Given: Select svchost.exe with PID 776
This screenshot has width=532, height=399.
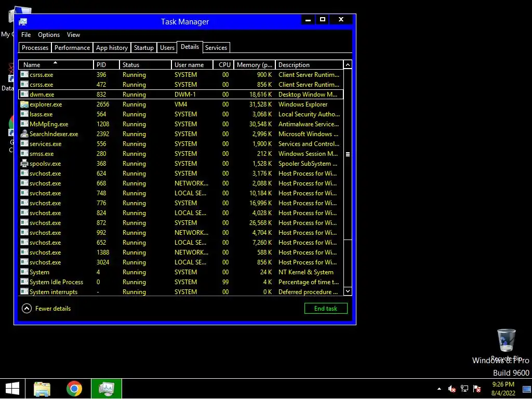Looking at the screenshot, I should point(181,203).
